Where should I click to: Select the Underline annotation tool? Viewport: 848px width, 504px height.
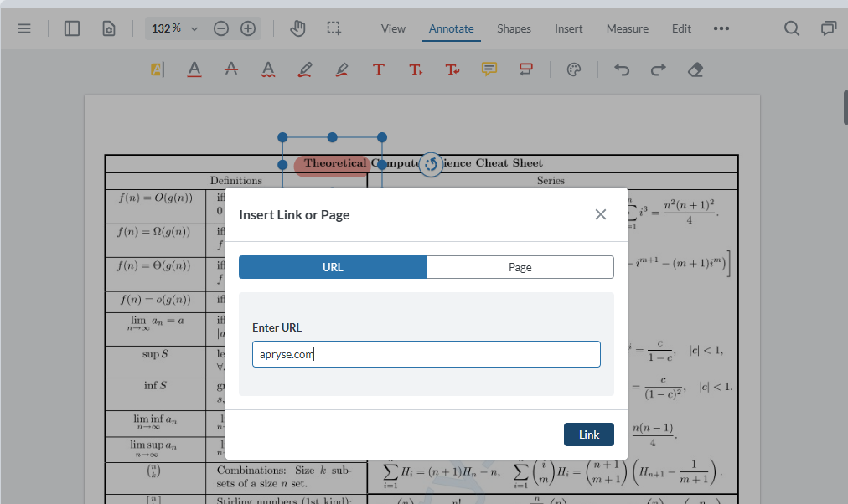(x=194, y=69)
